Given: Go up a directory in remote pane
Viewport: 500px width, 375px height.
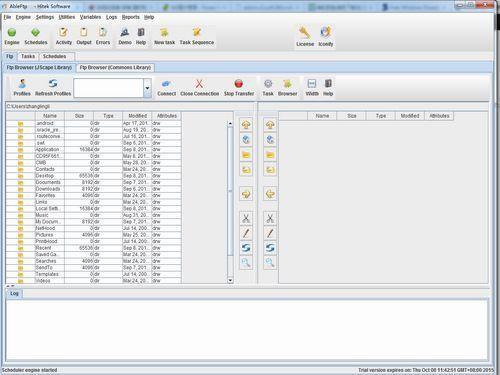Looking at the screenshot, I should click(270, 125).
